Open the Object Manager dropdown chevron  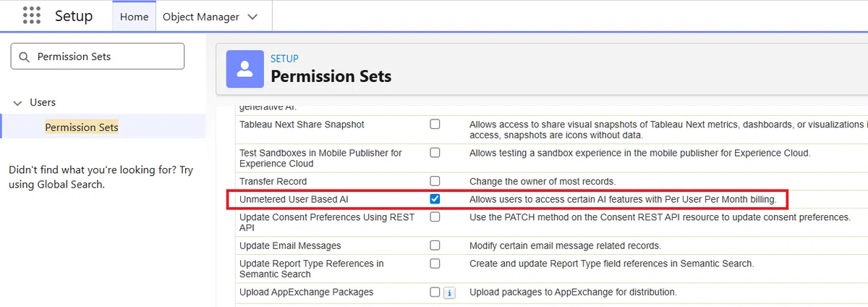pos(252,17)
